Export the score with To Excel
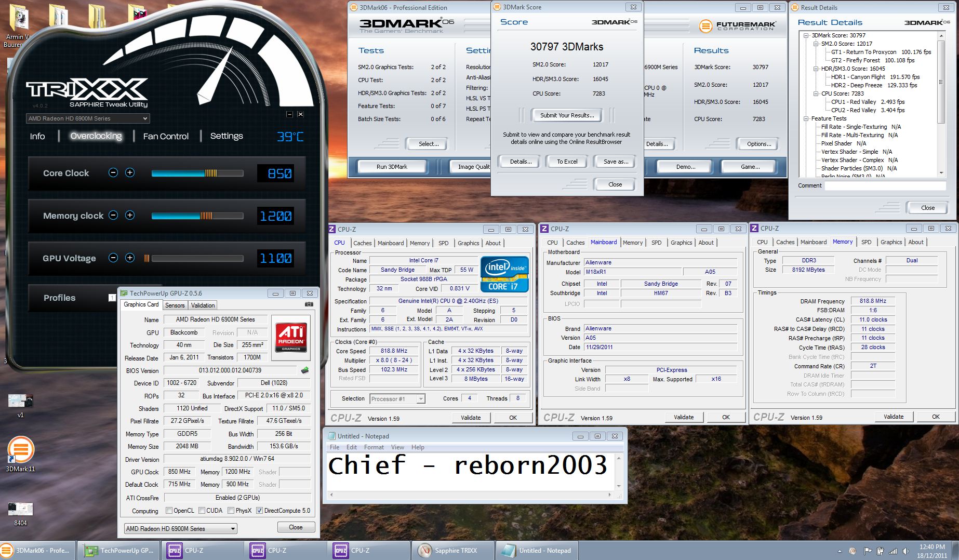 (567, 162)
